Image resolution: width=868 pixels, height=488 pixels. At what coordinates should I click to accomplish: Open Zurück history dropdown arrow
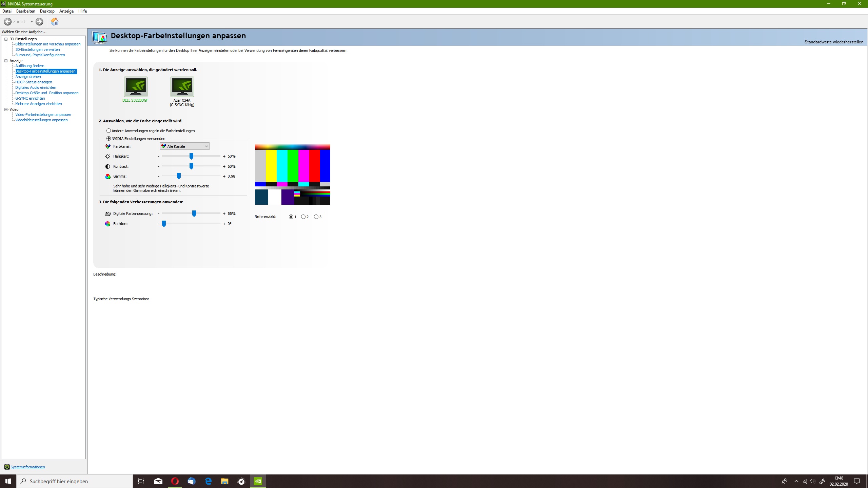coord(32,22)
